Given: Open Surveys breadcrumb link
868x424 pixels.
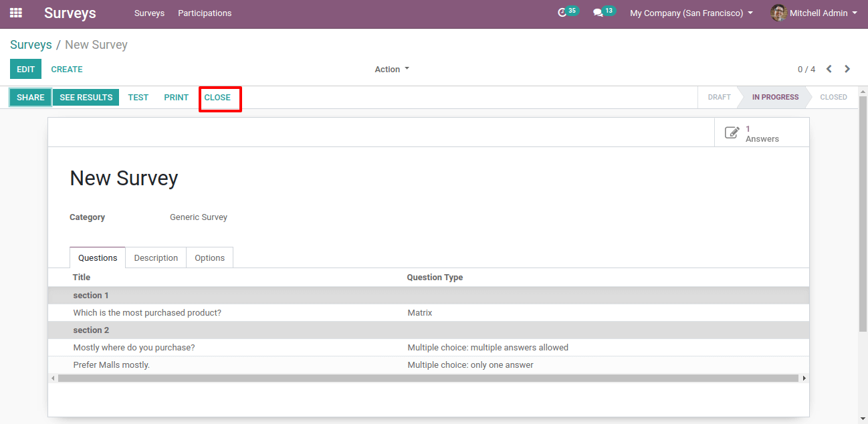Looking at the screenshot, I should [31, 45].
